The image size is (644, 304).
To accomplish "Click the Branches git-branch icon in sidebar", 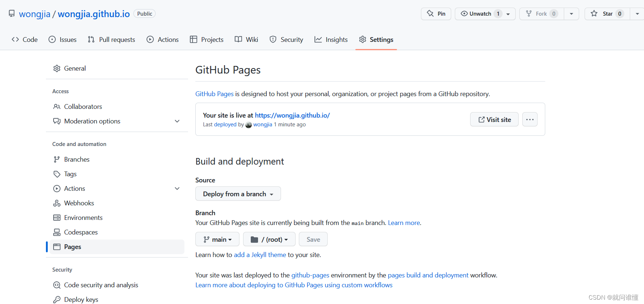I will point(57,159).
